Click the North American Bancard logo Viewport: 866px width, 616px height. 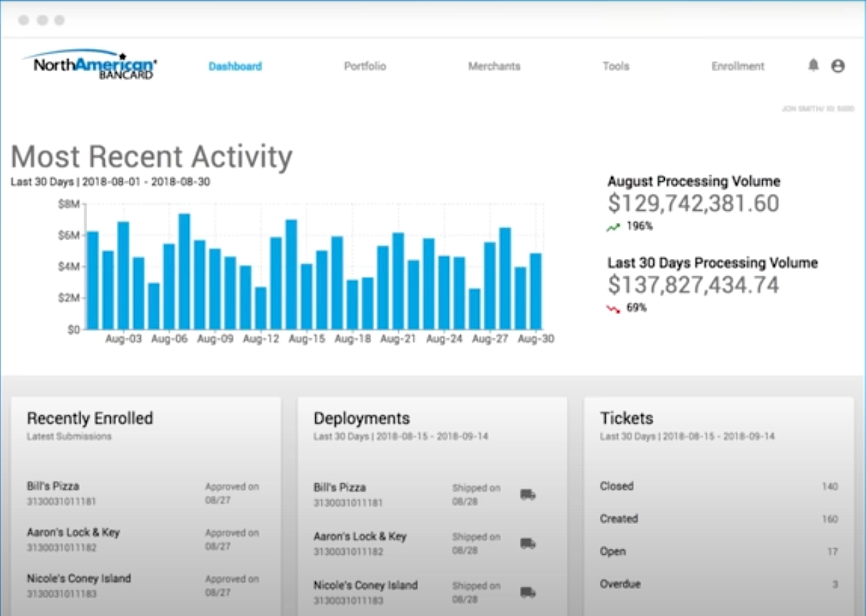click(90, 64)
